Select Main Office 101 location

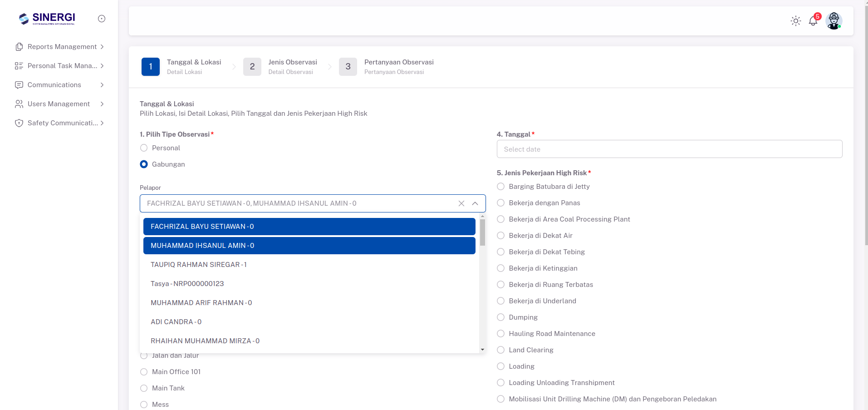144,372
